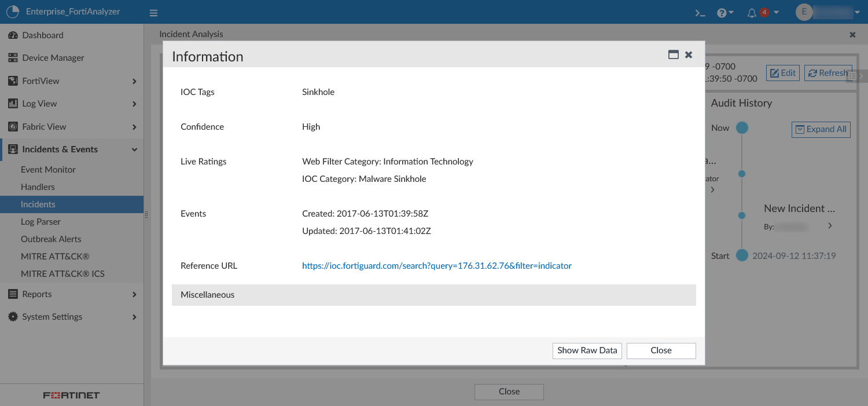Click the Start audit history marker
This screenshot has height=406, width=868.
742,255
